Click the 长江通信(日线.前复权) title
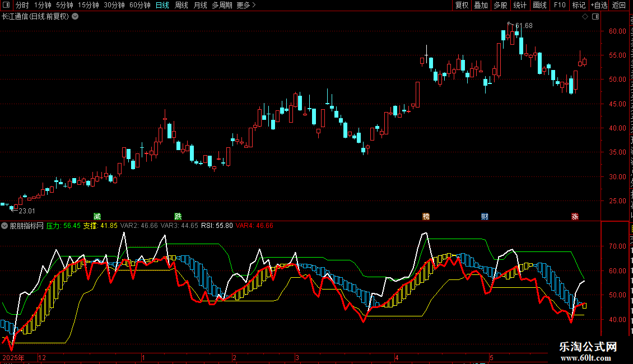 [35, 17]
